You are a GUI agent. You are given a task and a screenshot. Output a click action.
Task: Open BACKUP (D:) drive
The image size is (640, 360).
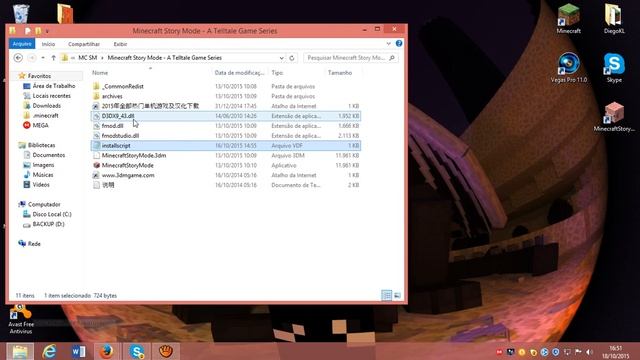48,224
